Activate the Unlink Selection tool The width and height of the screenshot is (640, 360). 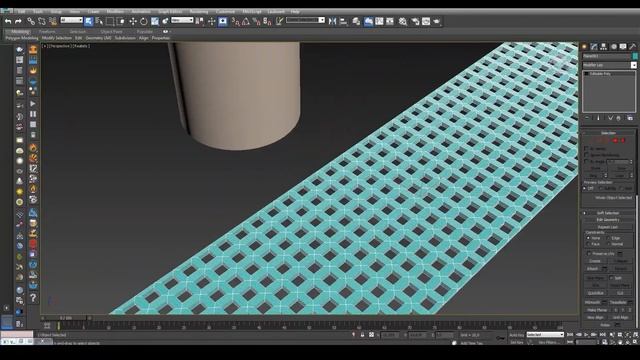(x=42, y=21)
